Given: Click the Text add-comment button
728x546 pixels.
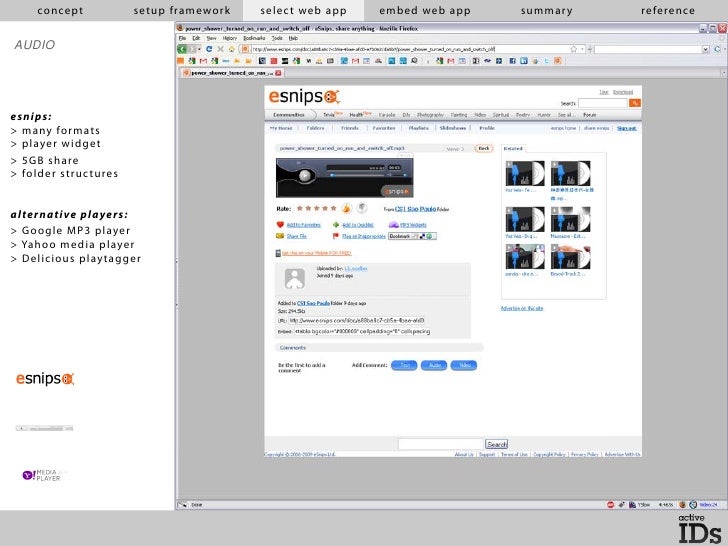Looking at the screenshot, I should 405,365.
